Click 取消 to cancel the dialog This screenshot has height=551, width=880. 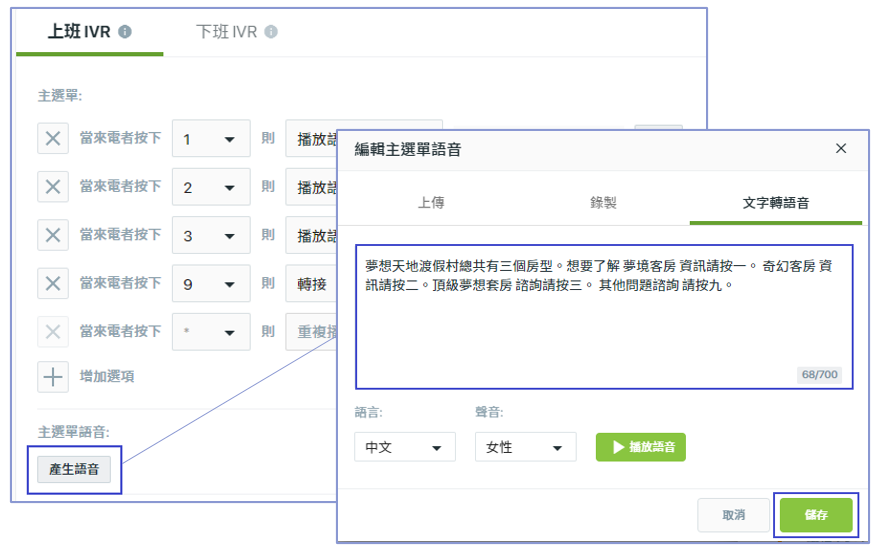734,515
